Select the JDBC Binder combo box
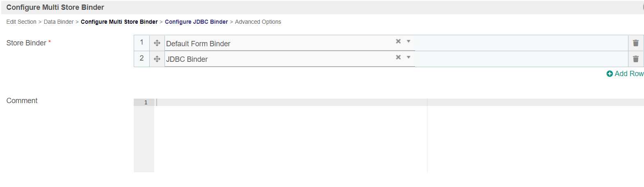Screen dimensions: 644x187 [x=279, y=59]
